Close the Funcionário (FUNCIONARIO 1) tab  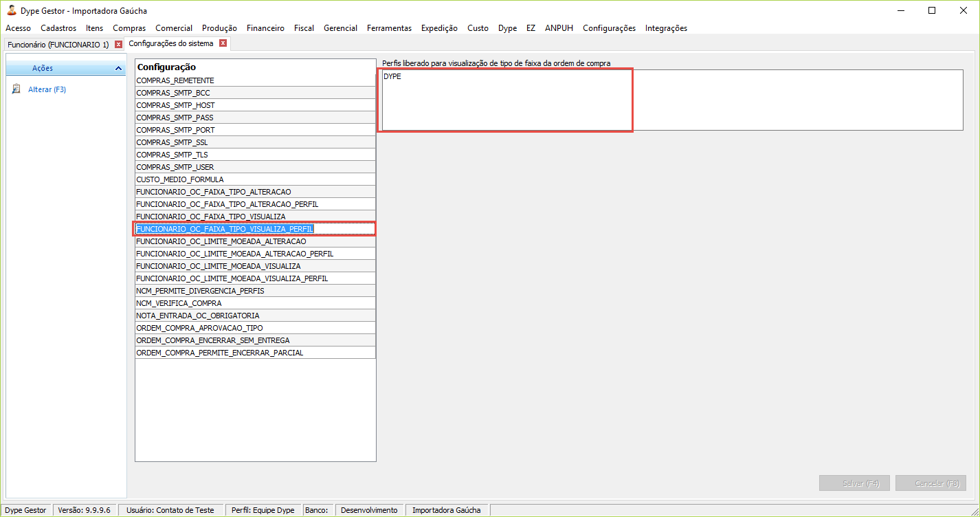[x=118, y=44]
